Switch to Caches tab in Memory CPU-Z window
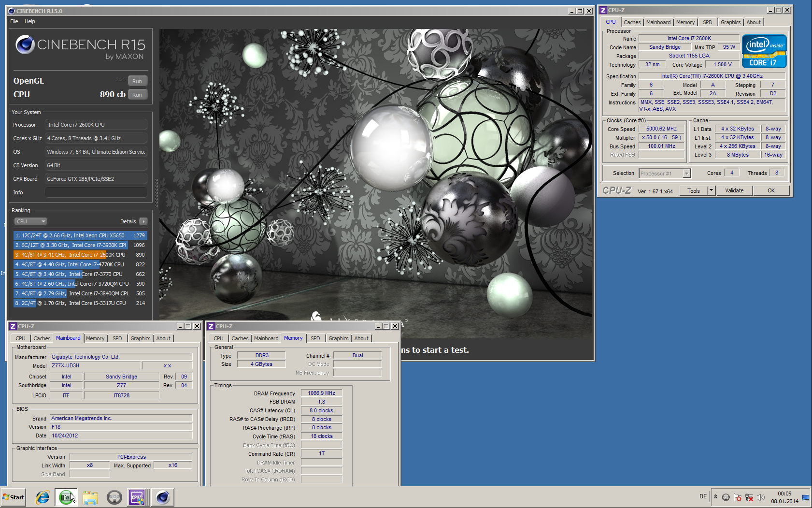812x508 pixels. pyautogui.click(x=240, y=338)
